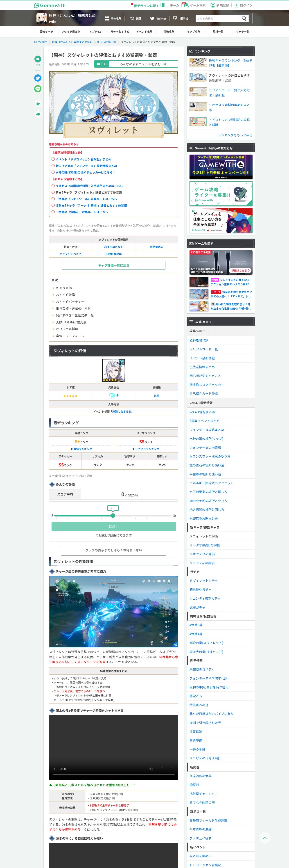The width and height of the screenshot is (289, 868).
Task: Click the video progress bar
Action: pyautogui.click(x=114, y=775)
